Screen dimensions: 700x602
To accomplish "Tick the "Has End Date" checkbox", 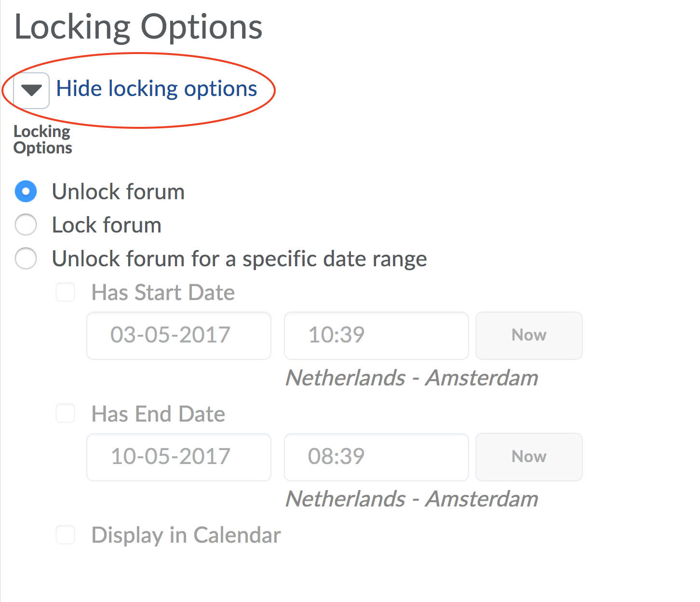I will click(x=66, y=413).
